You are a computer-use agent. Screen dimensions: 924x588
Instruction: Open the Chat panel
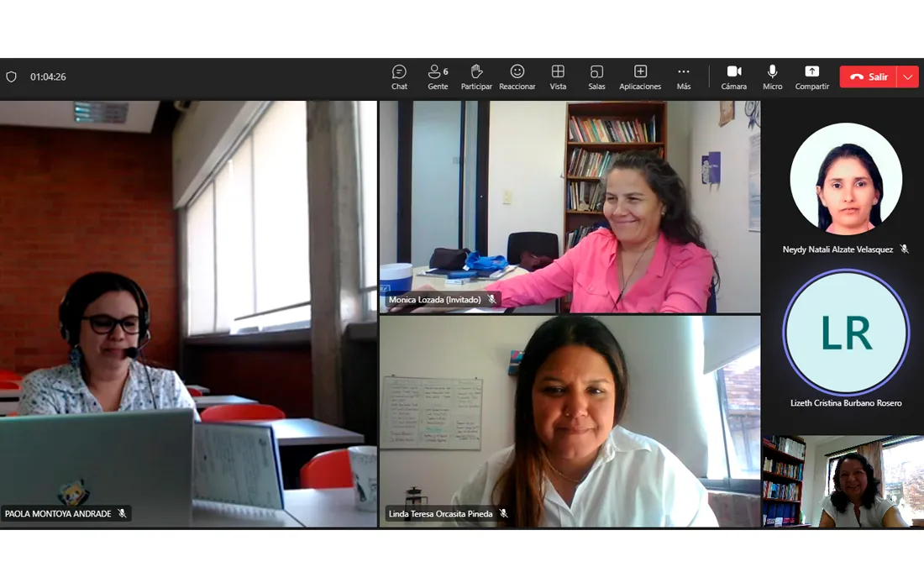pos(399,76)
